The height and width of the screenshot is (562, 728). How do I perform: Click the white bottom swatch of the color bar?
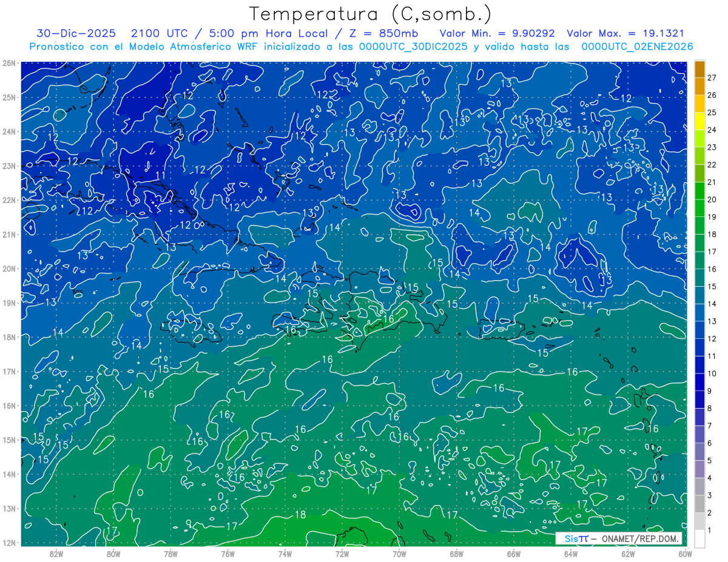pos(700,538)
